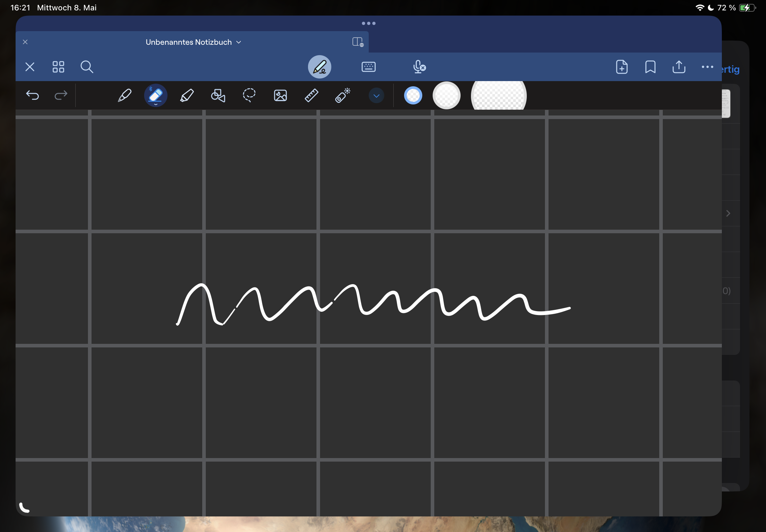The image size is (766, 532).
Task: Switch to keyboard text mode
Action: point(368,67)
